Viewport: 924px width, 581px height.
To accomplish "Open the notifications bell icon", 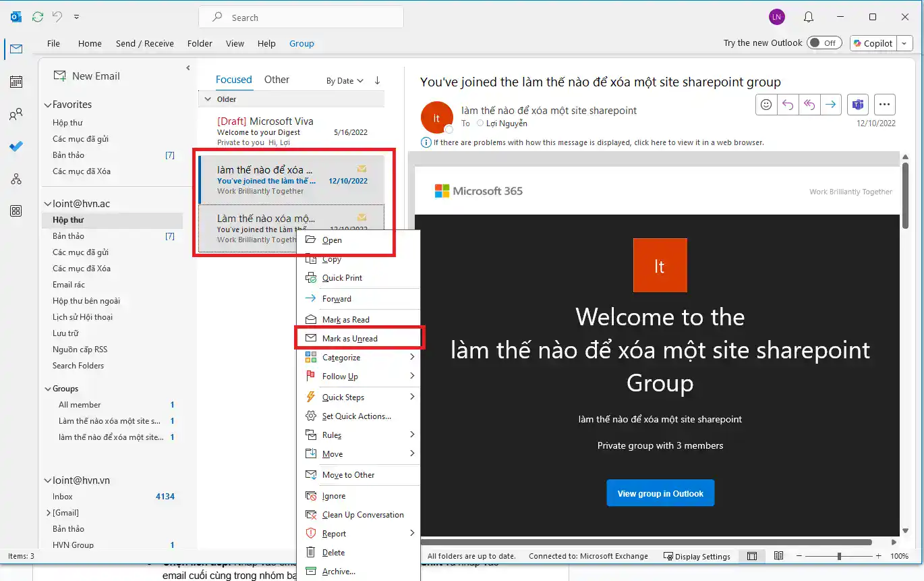I will tap(808, 17).
